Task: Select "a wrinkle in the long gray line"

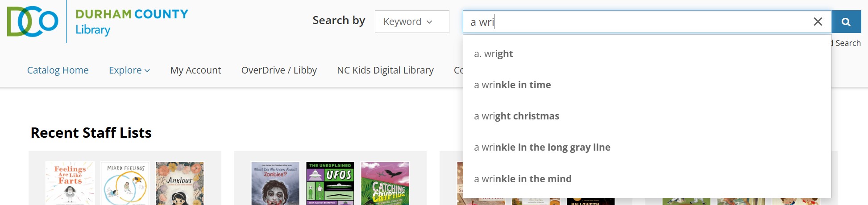Action: [542, 148]
